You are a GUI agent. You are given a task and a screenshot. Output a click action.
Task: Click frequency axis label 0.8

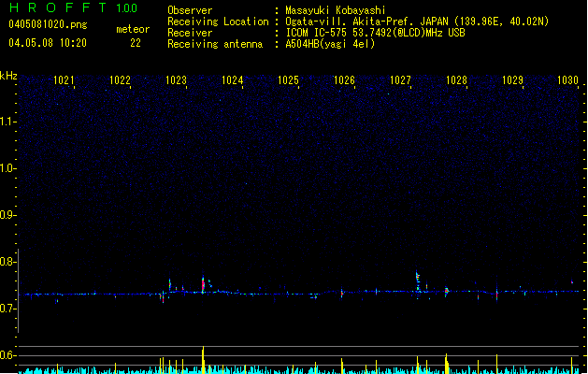point(8,262)
